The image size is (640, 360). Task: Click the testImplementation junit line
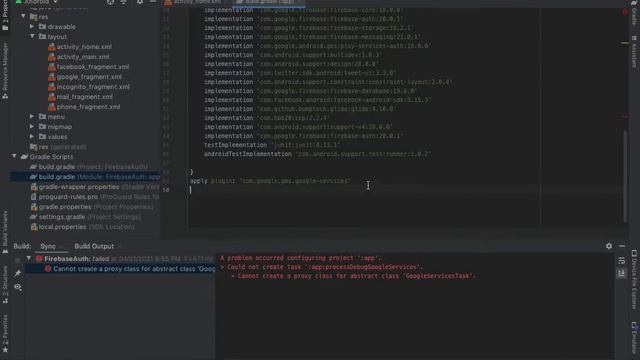pyautogui.click(x=272, y=145)
